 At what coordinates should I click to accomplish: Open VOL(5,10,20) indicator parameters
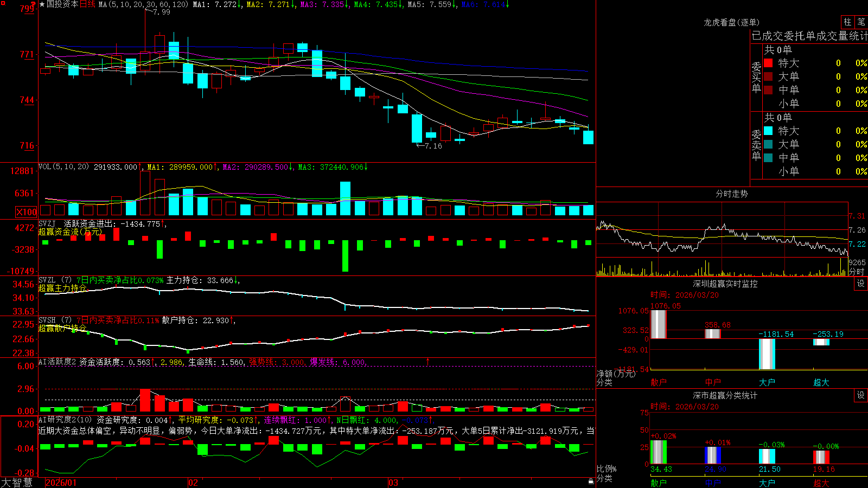click(63, 167)
